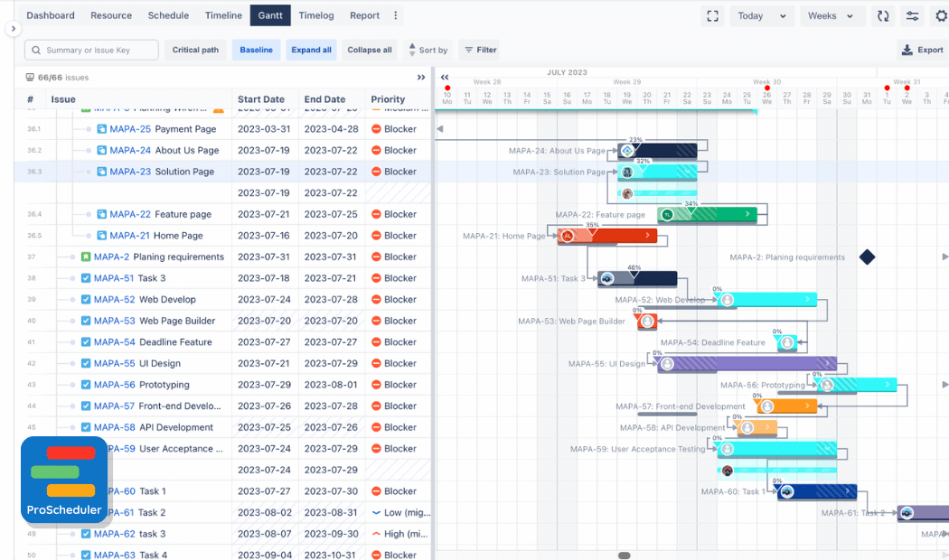Image resolution: width=949 pixels, height=560 pixels.
Task: Open the Weeks zoom level dropdown
Action: pos(832,15)
